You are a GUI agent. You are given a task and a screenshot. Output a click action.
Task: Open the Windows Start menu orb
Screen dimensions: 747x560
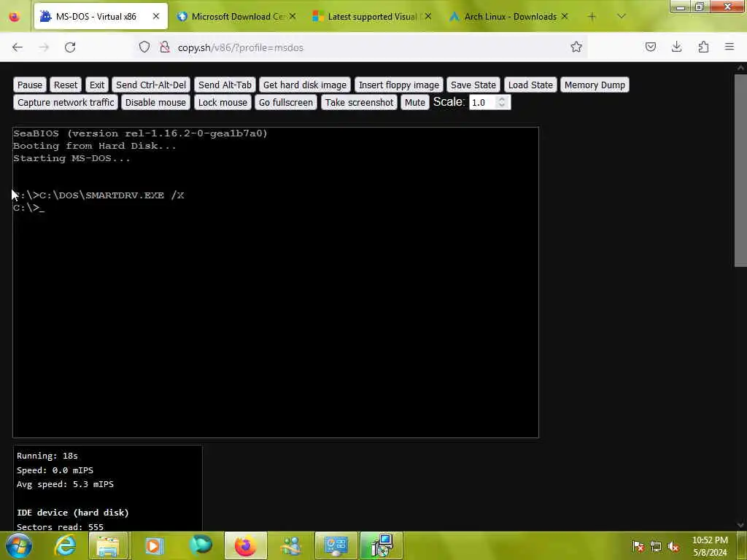[18, 545]
